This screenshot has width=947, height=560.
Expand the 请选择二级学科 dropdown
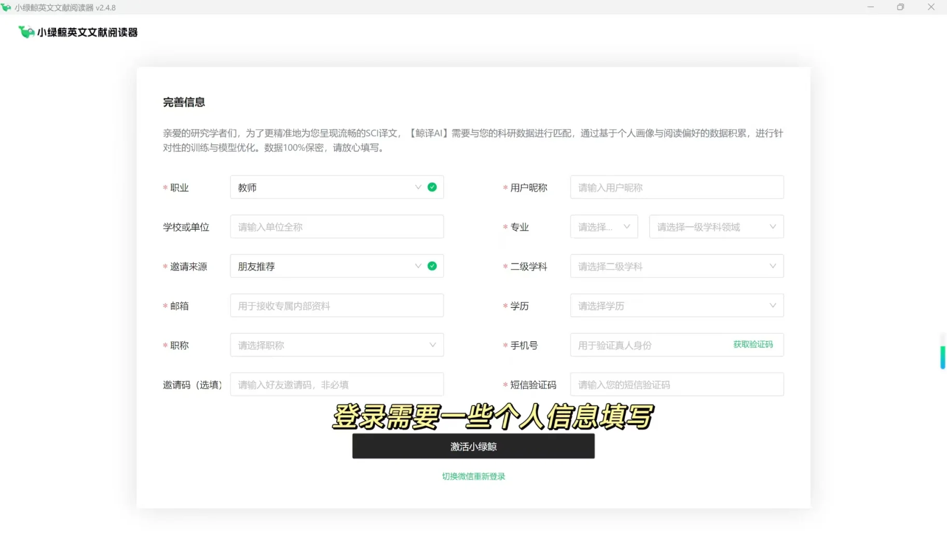point(677,266)
